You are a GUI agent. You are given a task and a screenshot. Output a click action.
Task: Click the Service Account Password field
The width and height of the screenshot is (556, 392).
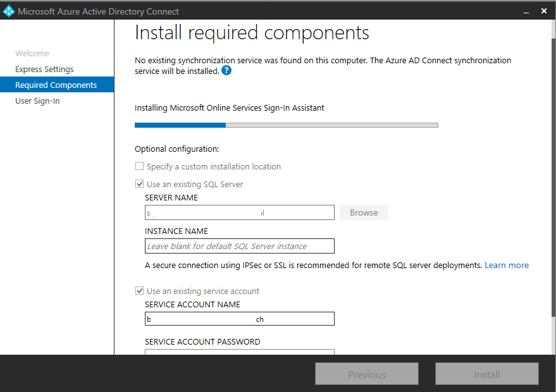(239, 352)
